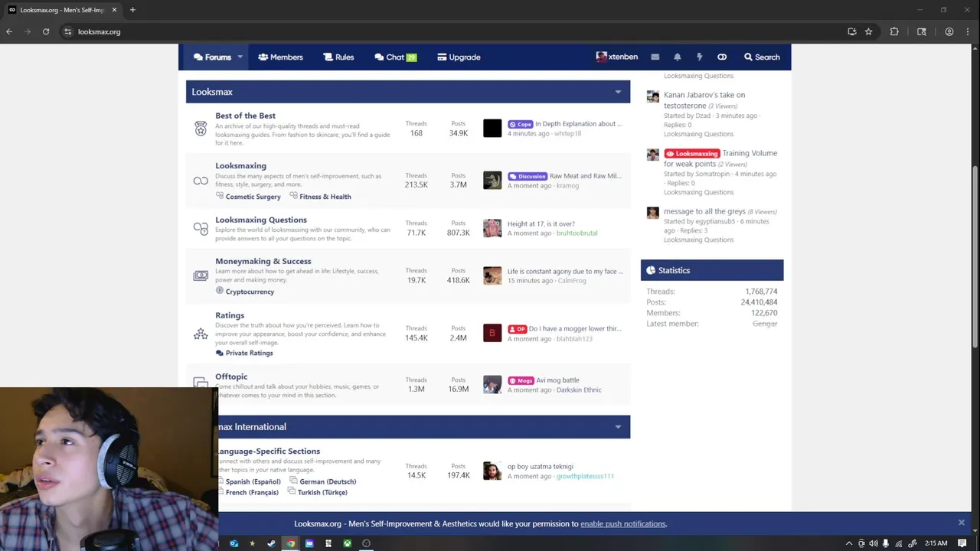Viewport: 980px width, 551px height.
Task: Open a new browser tab
Action: pyautogui.click(x=132, y=10)
